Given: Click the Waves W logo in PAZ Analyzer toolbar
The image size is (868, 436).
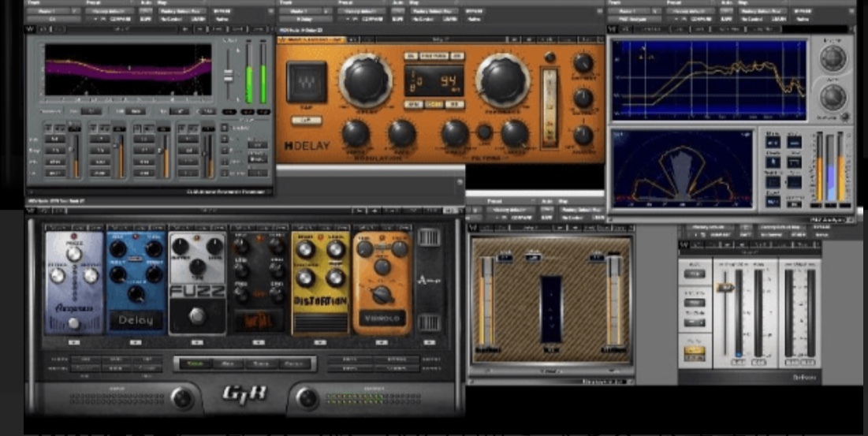Looking at the screenshot, I should click(x=613, y=28).
